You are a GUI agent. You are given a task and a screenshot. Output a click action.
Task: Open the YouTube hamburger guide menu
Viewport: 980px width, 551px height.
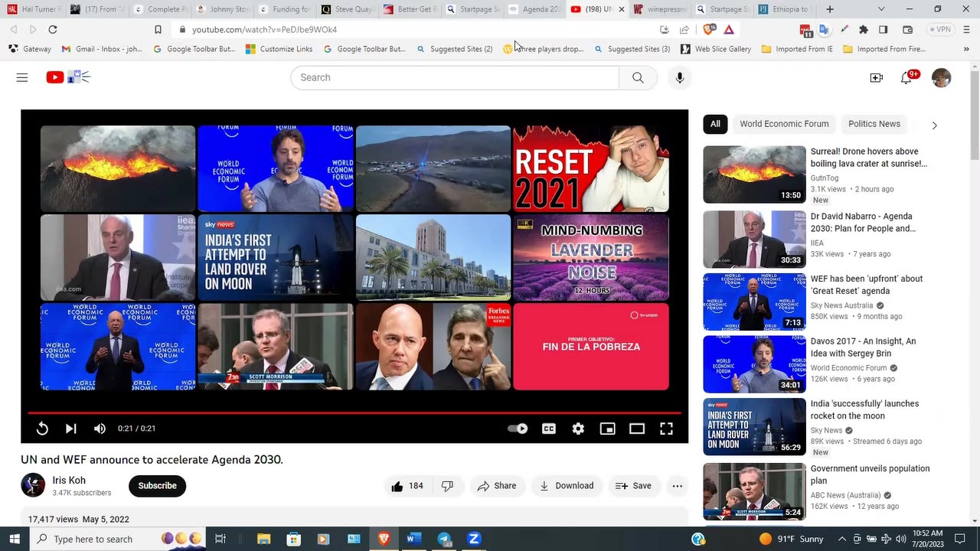[22, 77]
